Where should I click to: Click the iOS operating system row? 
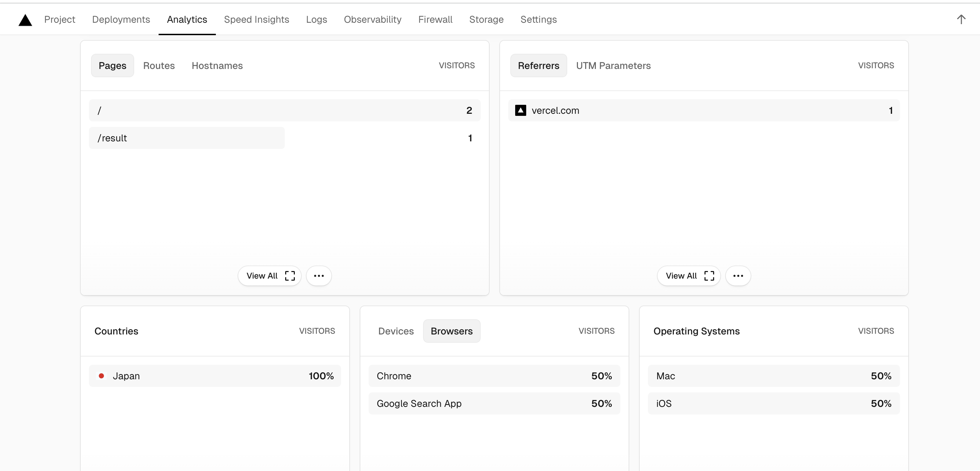pyautogui.click(x=773, y=403)
